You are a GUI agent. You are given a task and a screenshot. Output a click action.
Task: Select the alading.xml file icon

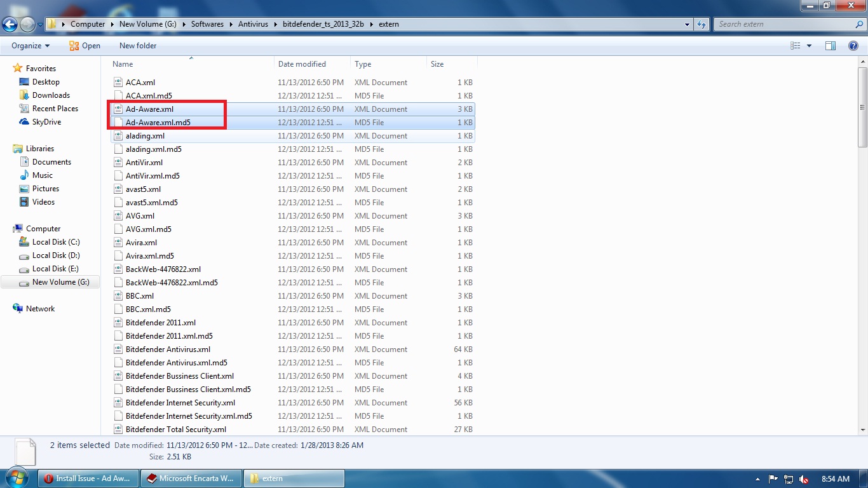pos(118,136)
